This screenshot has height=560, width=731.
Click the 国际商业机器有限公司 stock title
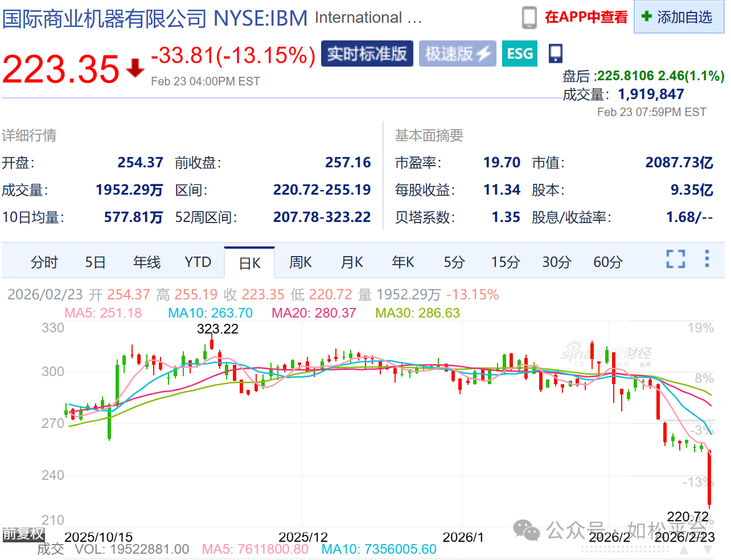[x=104, y=18]
